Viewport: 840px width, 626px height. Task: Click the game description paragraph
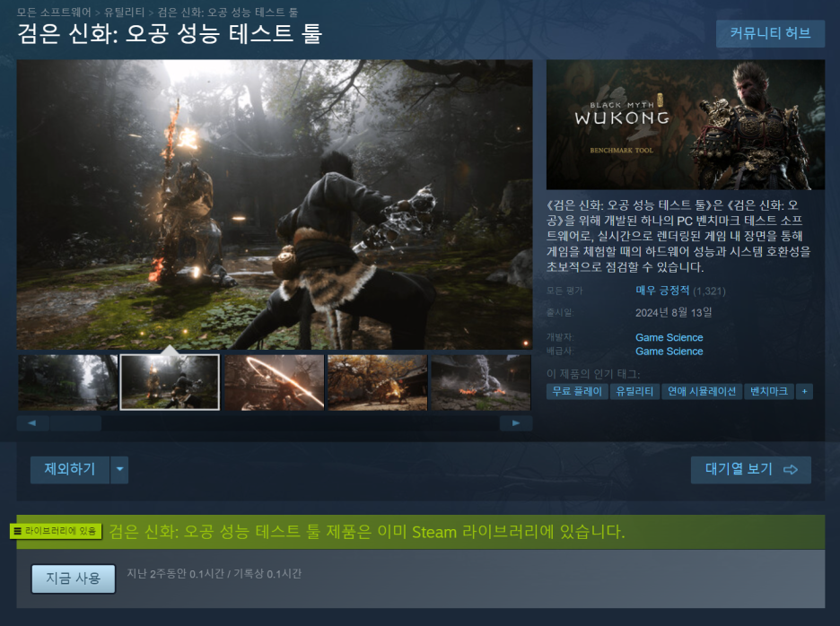[678, 236]
